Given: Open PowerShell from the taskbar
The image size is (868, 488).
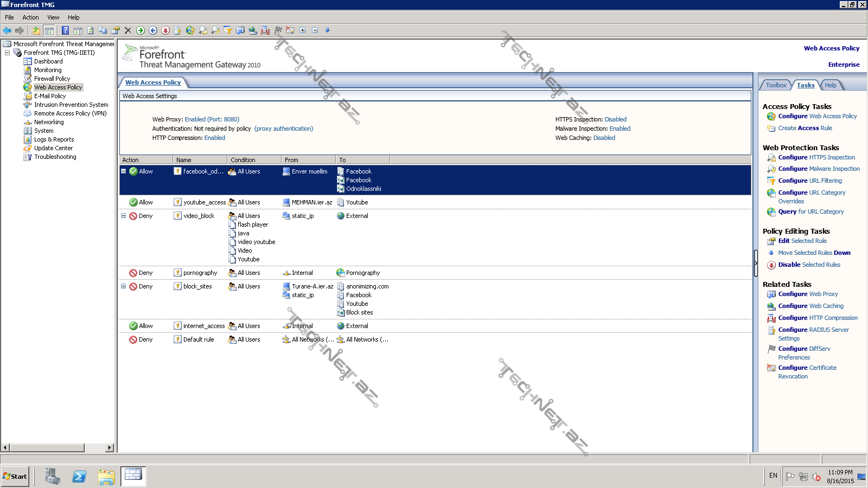Looking at the screenshot, I should click(x=79, y=477).
